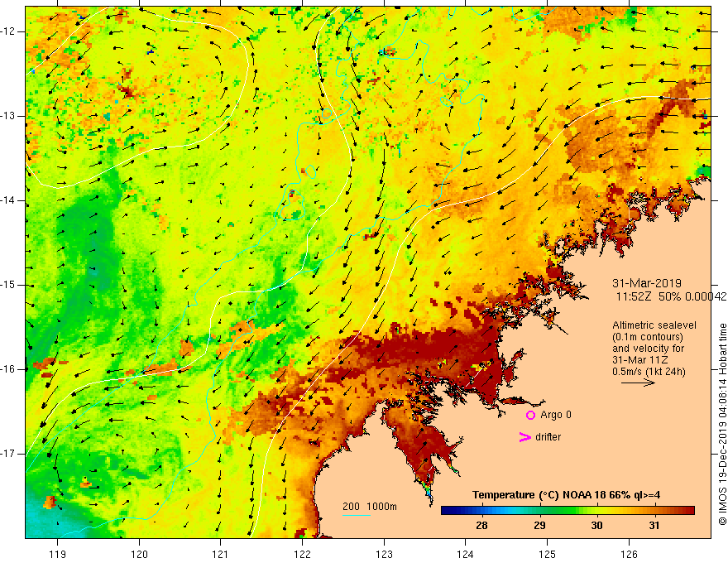Click the longitude 124 axis label
The image size is (728, 563).
(466, 554)
